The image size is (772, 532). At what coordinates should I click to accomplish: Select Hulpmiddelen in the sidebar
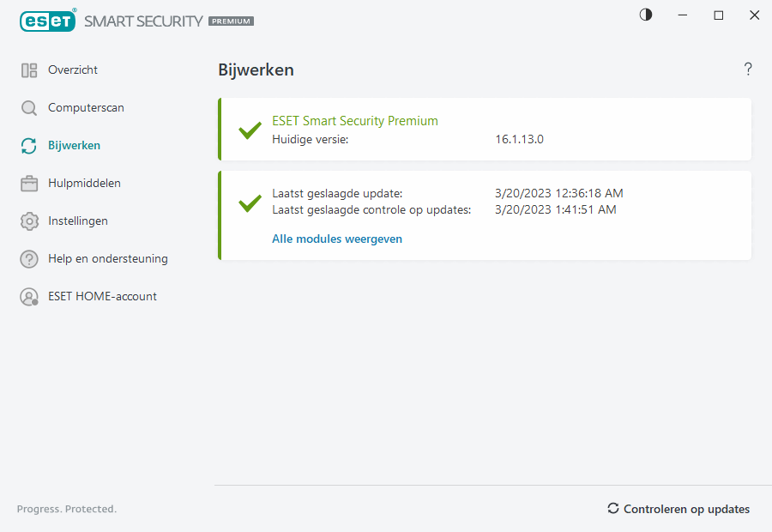[x=84, y=184]
